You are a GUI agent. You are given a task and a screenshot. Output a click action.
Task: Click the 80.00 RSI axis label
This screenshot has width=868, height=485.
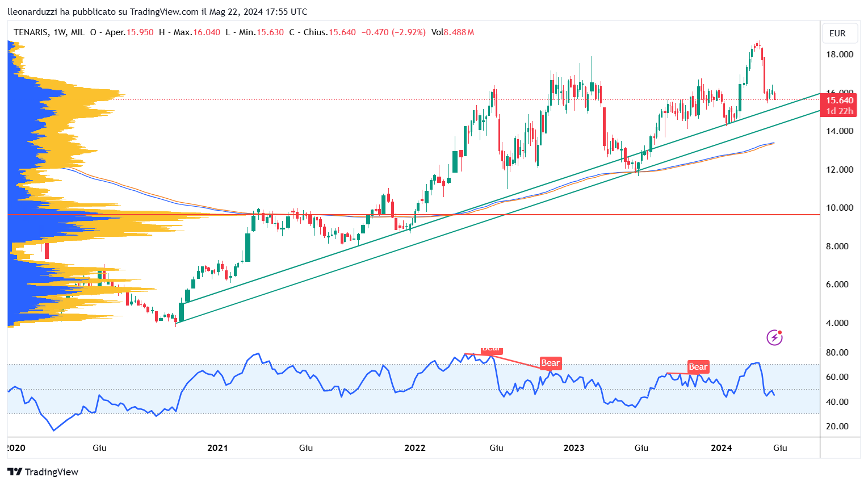[837, 353]
